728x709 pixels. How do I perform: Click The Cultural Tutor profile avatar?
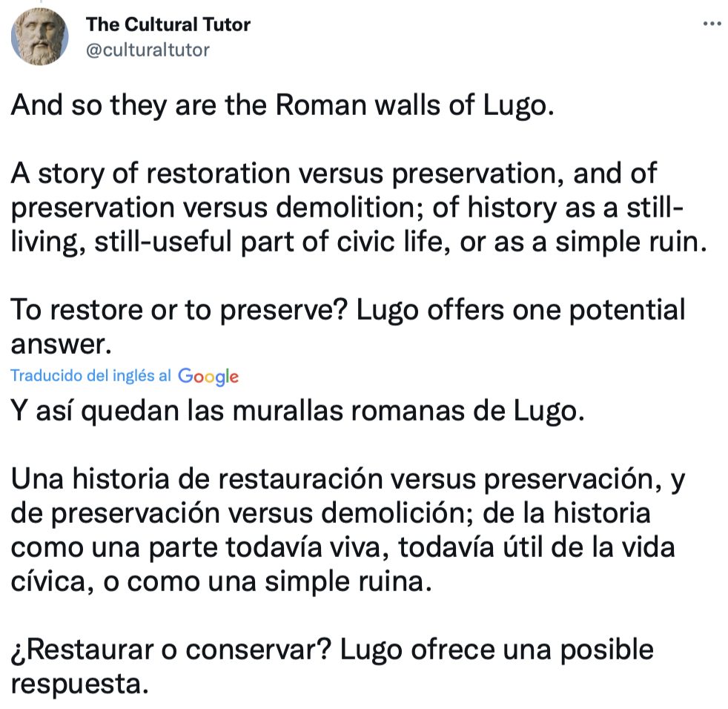coord(41,38)
